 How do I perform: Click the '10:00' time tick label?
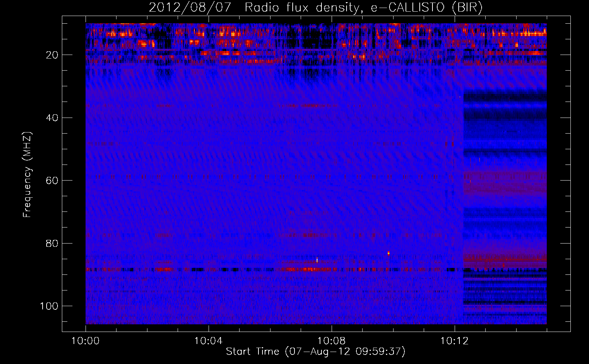(x=86, y=341)
